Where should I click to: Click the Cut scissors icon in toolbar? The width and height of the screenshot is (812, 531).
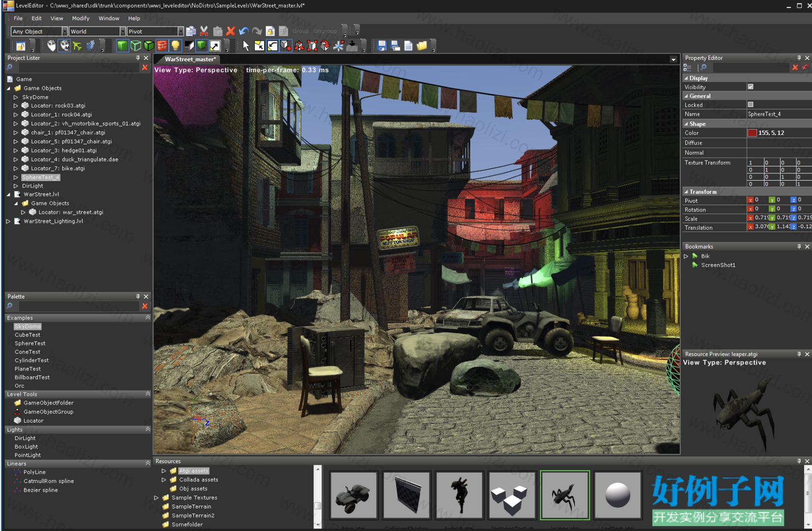click(x=204, y=31)
